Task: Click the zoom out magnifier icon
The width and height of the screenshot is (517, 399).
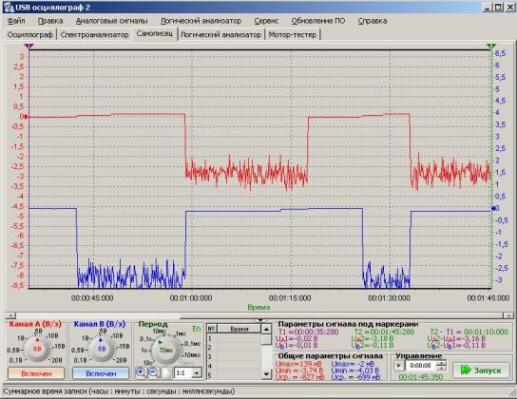Action: coord(153,373)
